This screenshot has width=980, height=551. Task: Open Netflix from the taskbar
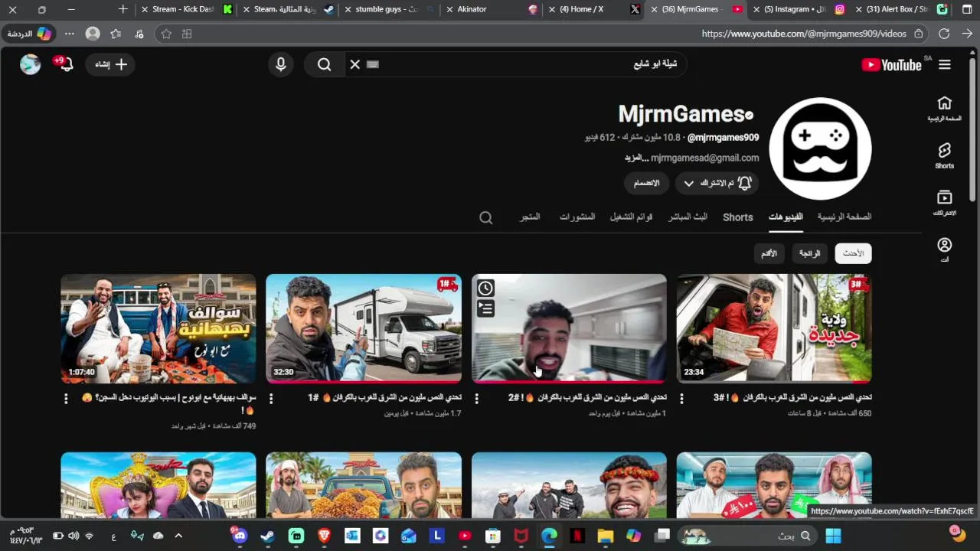577,536
